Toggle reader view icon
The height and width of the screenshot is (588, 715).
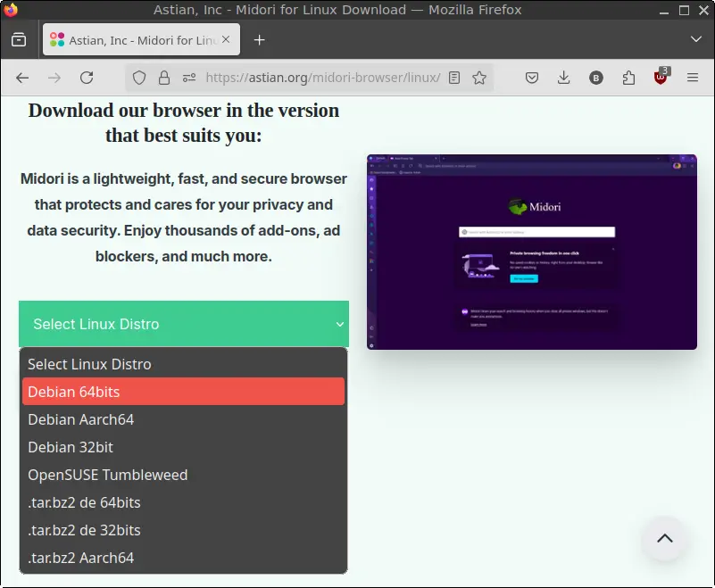coord(454,78)
